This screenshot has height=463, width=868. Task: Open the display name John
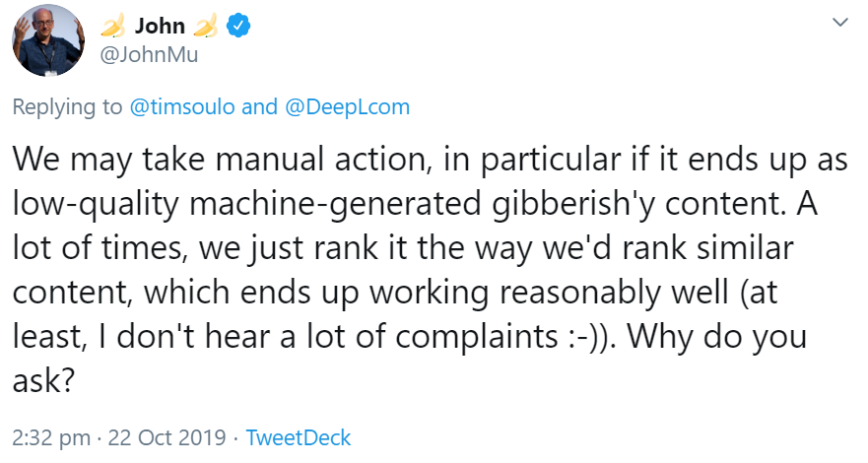pyautogui.click(x=161, y=27)
